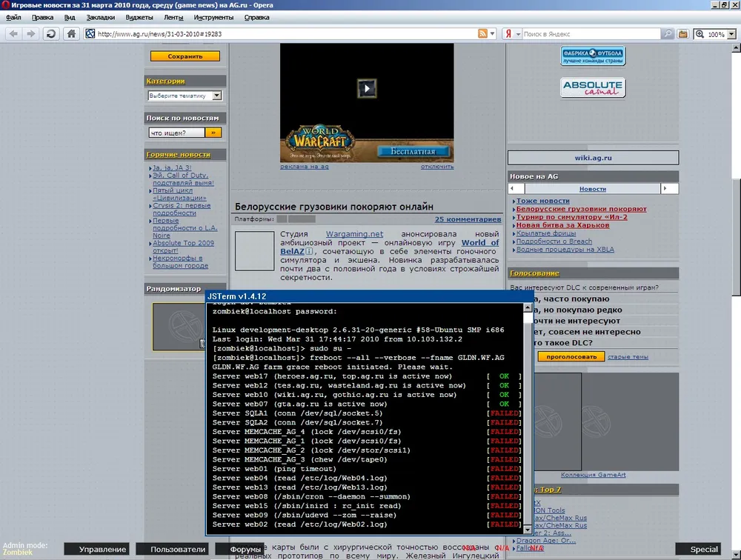Click the что ищем? news search field
The image size is (741, 560).
tap(175, 133)
